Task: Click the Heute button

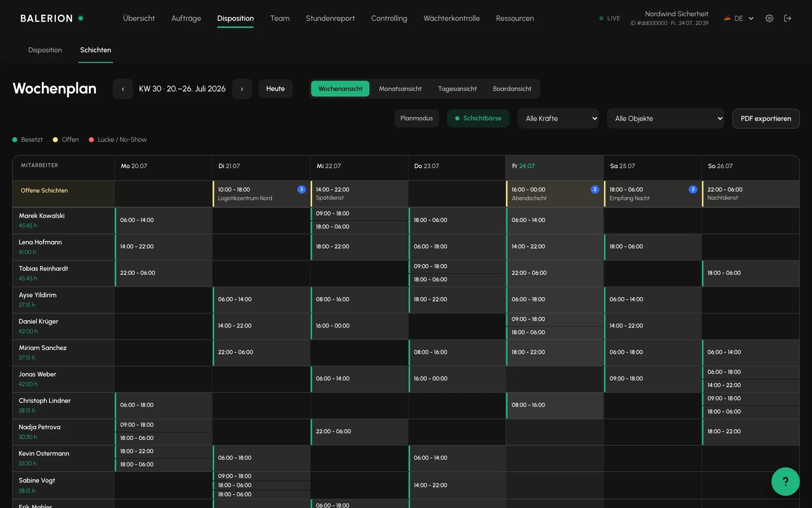Action: pos(275,89)
